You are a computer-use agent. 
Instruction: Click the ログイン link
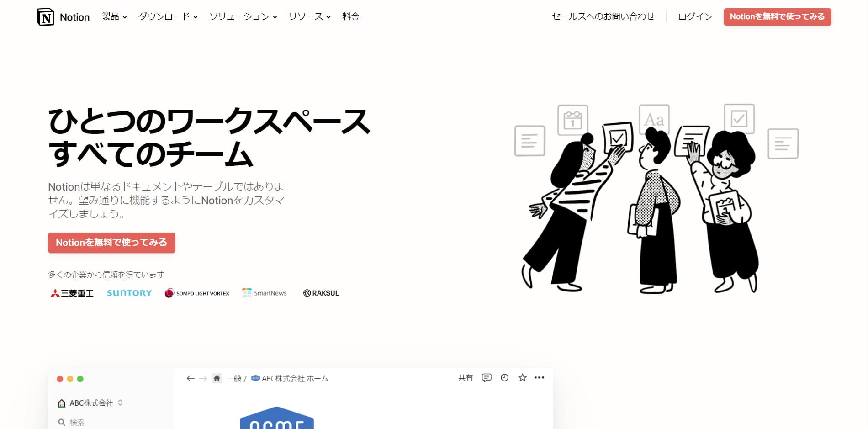tap(695, 17)
